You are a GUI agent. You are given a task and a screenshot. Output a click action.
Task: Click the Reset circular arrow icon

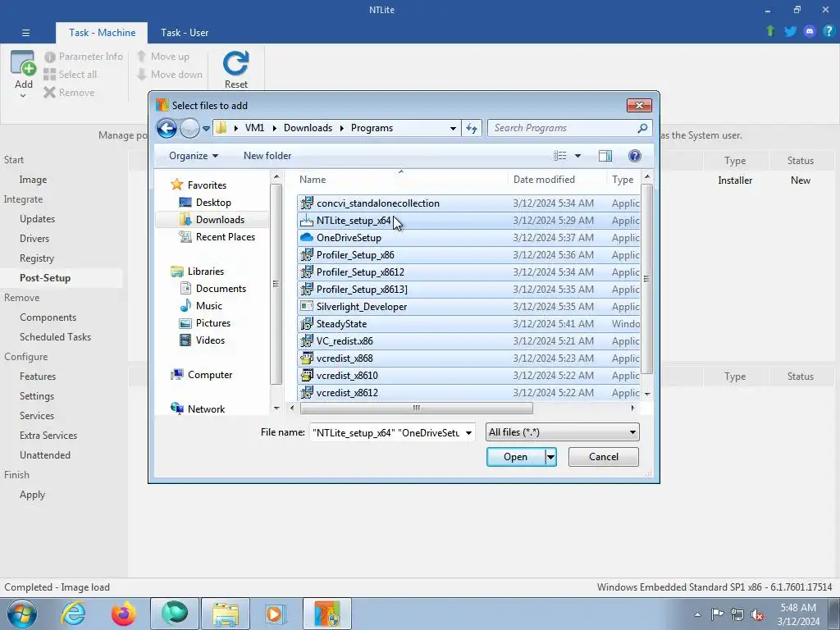235,62
